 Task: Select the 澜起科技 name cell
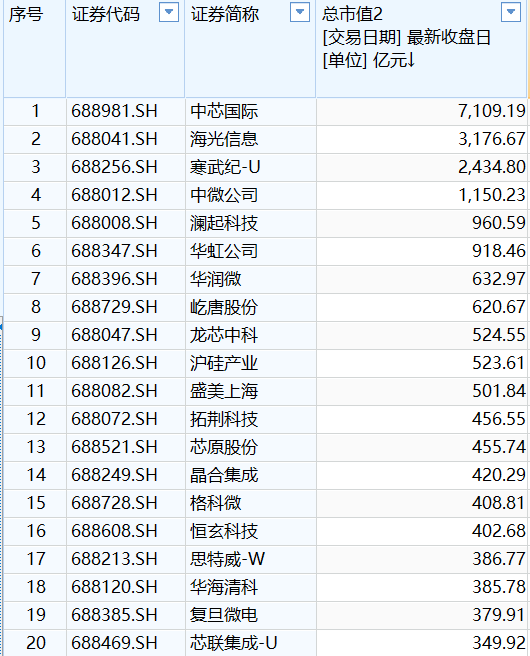tap(250, 223)
